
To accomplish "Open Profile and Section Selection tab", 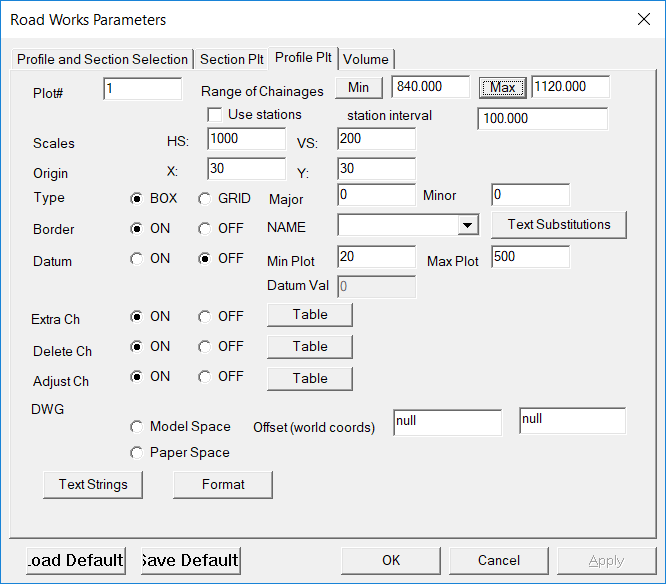I will pyautogui.click(x=102, y=59).
